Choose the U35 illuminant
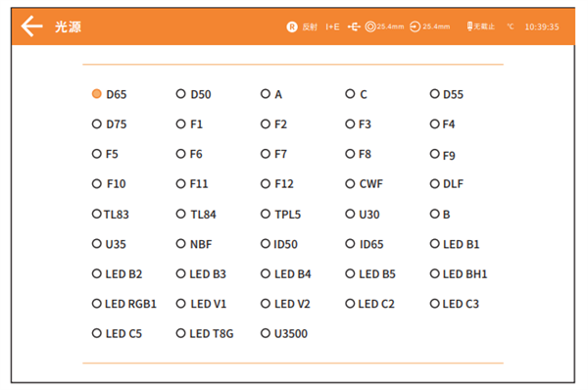Image resolution: width=588 pixels, height=390 pixels. [x=96, y=244]
